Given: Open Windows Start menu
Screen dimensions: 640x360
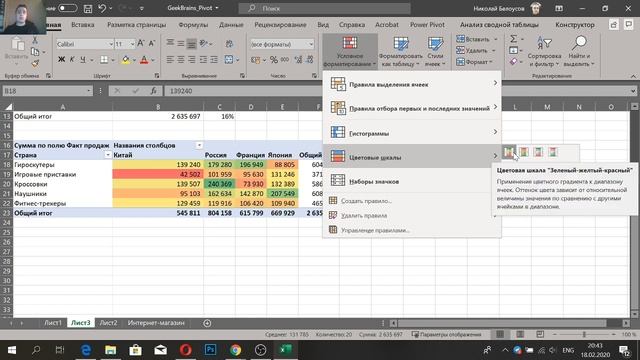Looking at the screenshot, I should pos(11,350).
